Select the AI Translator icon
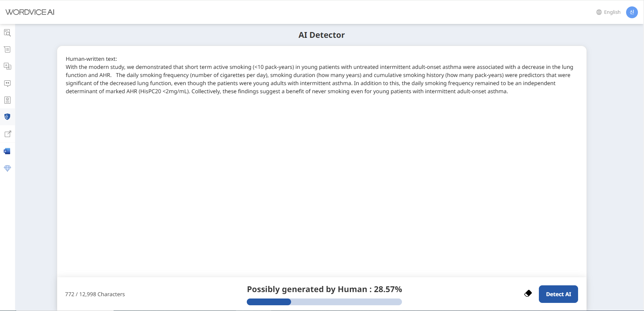644x311 pixels. tap(7, 66)
